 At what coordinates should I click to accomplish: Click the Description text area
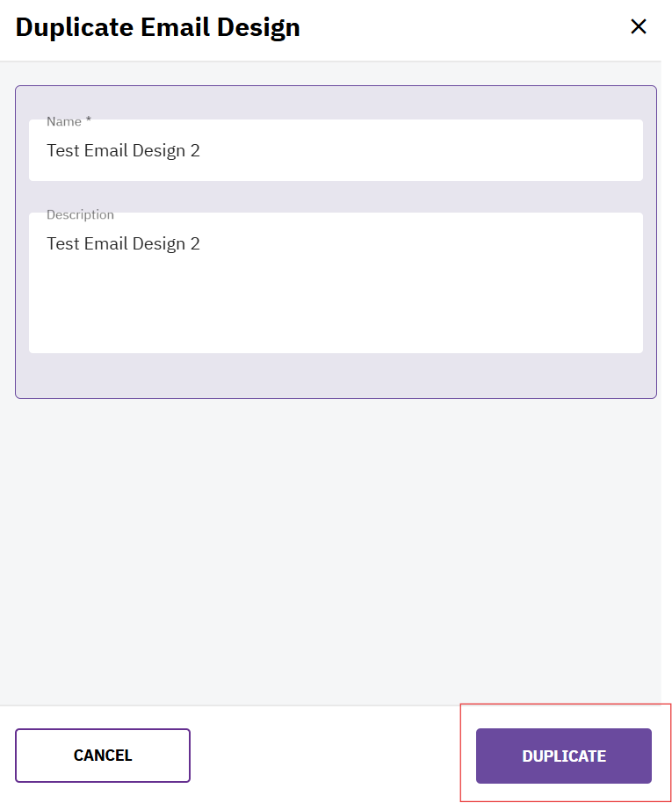pyautogui.click(x=336, y=283)
